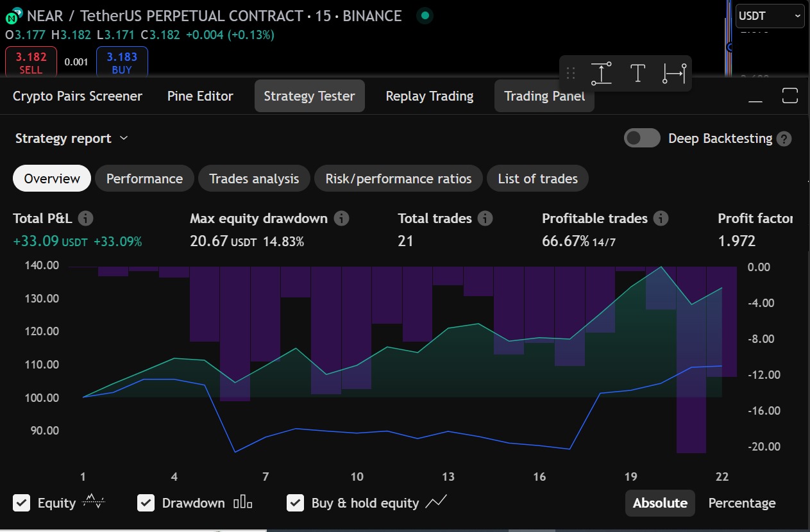Open the USDT currency dropdown

(x=770, y=16)
